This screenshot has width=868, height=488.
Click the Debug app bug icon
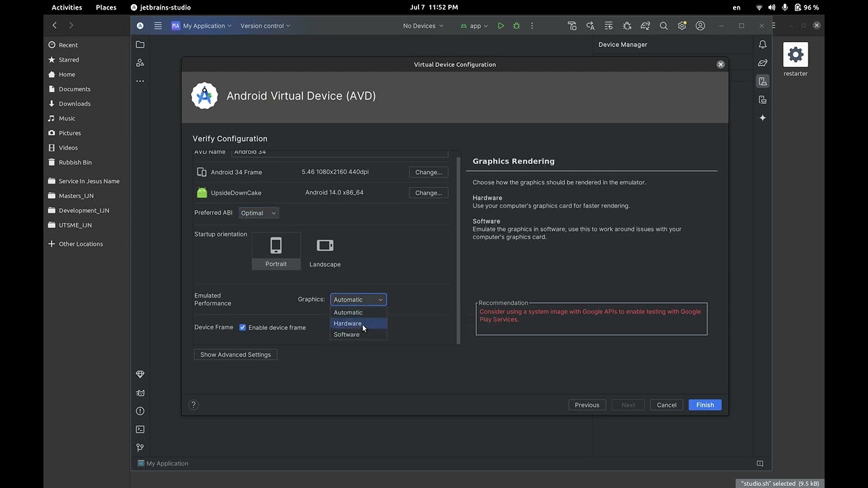pos(517,26)
